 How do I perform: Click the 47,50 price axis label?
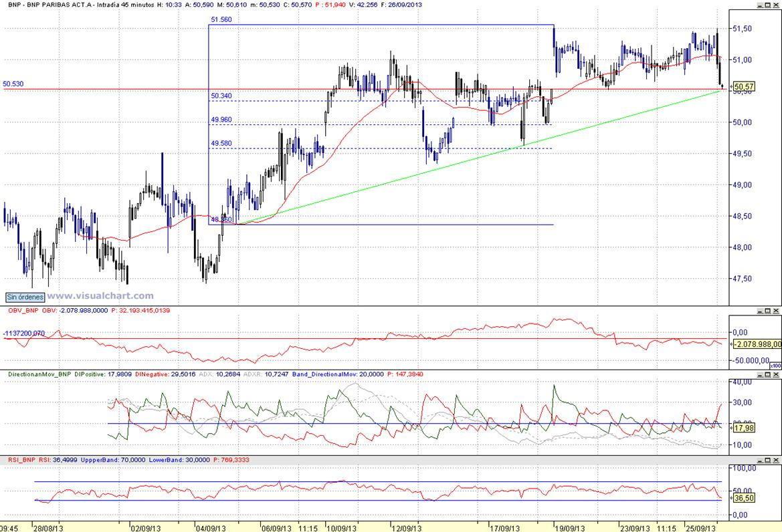[x=742, y=279]
